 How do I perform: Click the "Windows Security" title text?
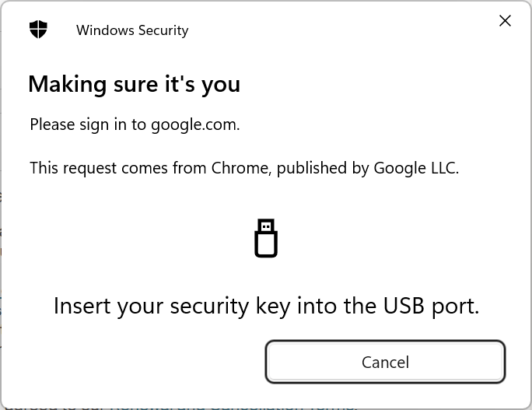(x=132, y=30)
